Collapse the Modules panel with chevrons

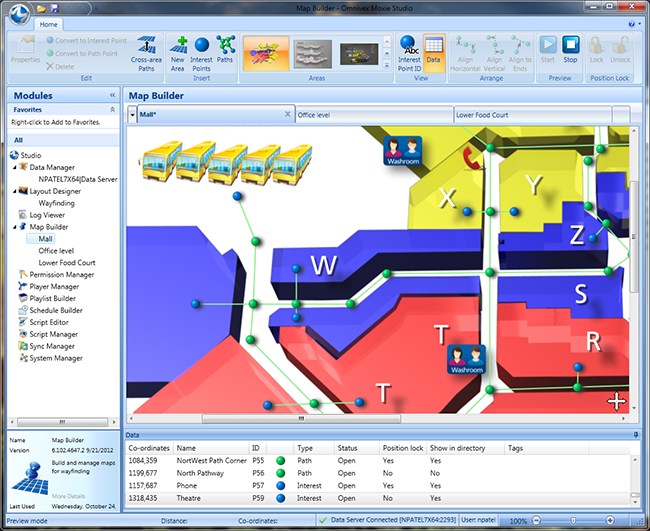tap(112, 95)
